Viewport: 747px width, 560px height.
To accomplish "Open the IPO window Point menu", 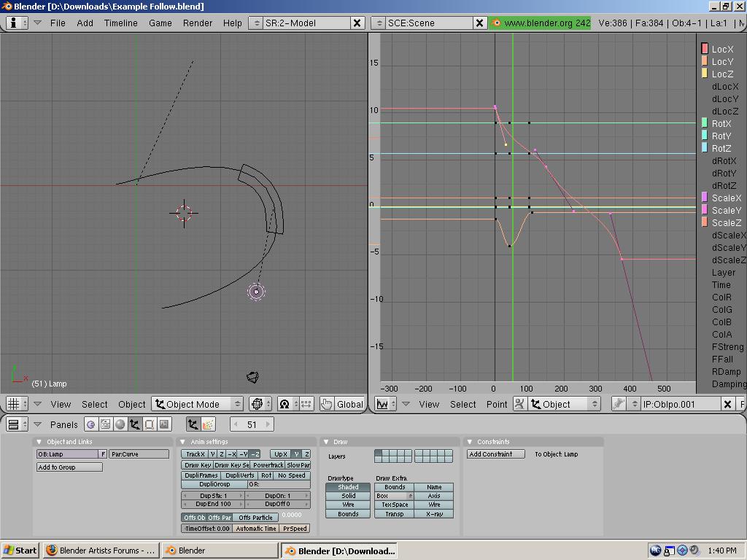I will 496,404.
